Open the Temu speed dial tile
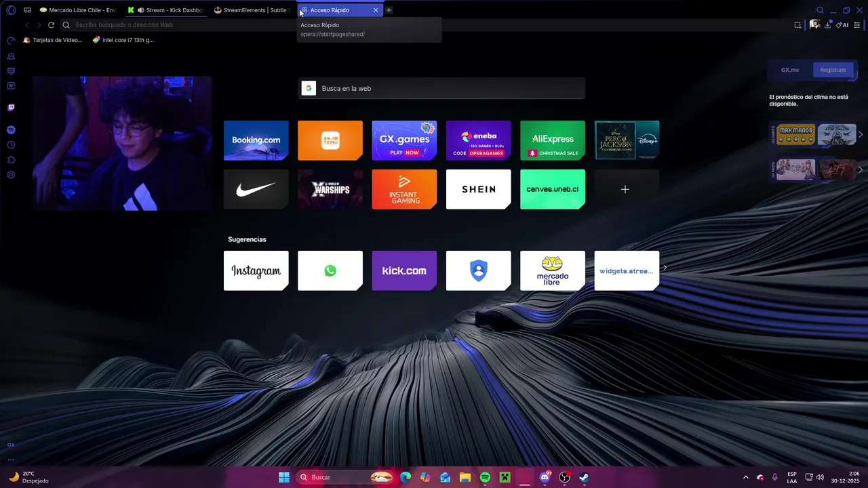The height and width of the screenshot is (488, 868). (330, 140)
